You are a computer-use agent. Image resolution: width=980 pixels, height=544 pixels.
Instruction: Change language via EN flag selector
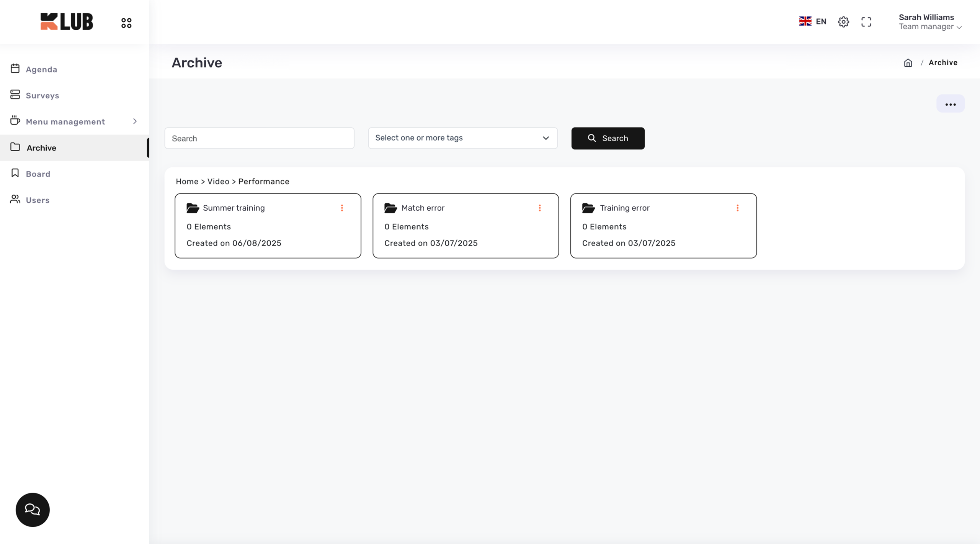(x=812, y=21)
